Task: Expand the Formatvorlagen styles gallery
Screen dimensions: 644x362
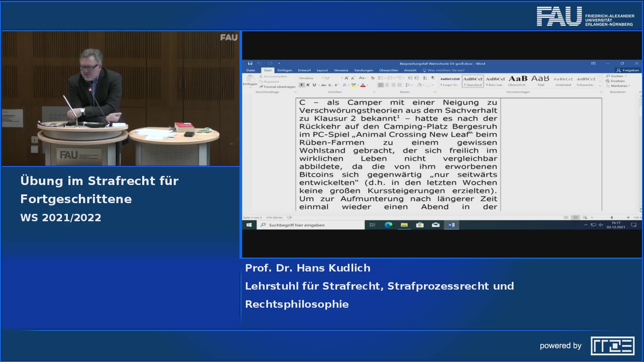Action: click(600, 86)
